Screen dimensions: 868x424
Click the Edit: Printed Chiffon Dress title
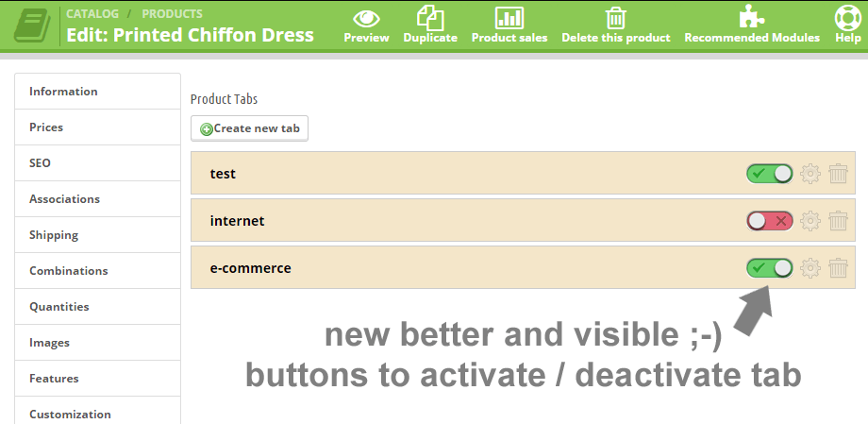[x=190, y=35]
